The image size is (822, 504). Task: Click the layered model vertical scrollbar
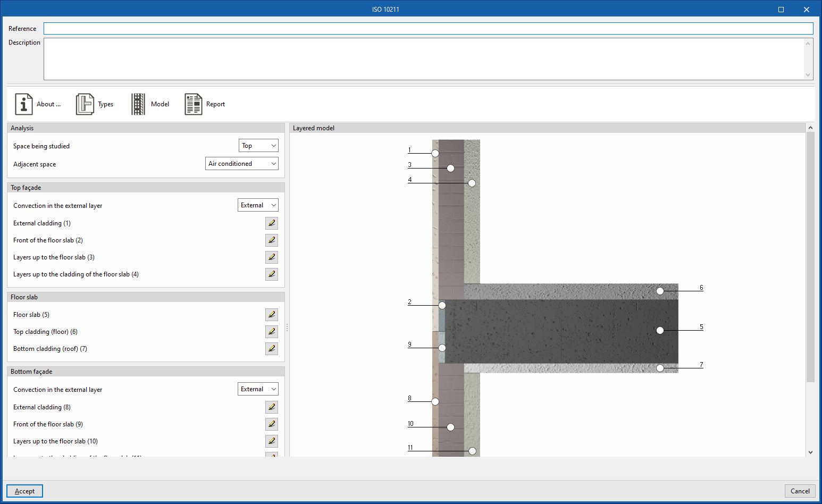coord(810,257)
